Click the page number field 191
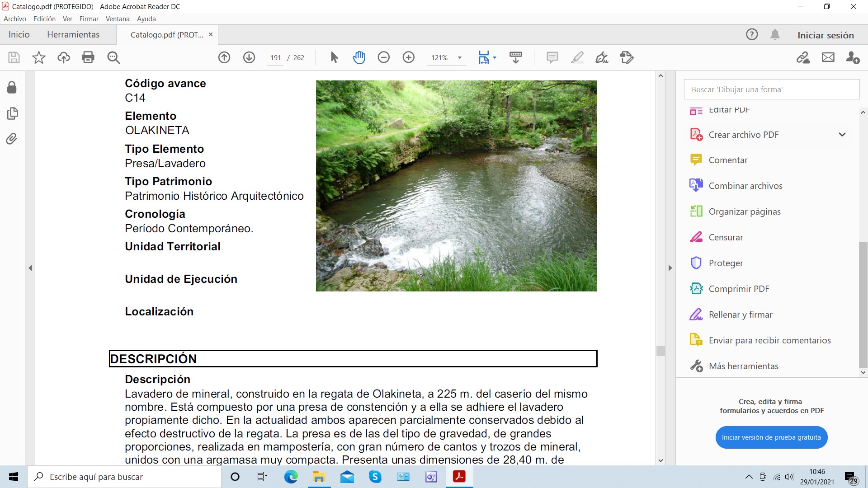This screenshot has height=488, width=868. (x=276, y=58)
